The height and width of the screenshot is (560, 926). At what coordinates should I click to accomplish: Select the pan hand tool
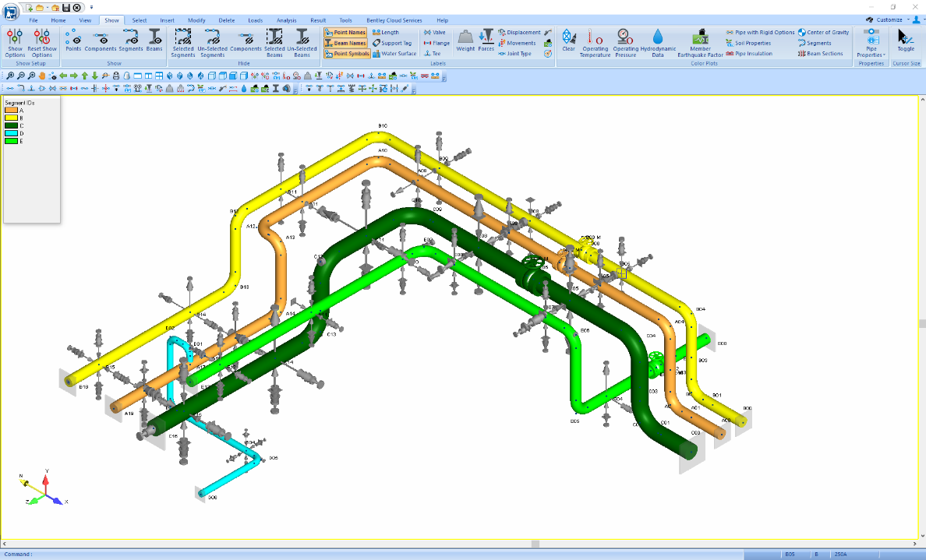coord(42,76)
